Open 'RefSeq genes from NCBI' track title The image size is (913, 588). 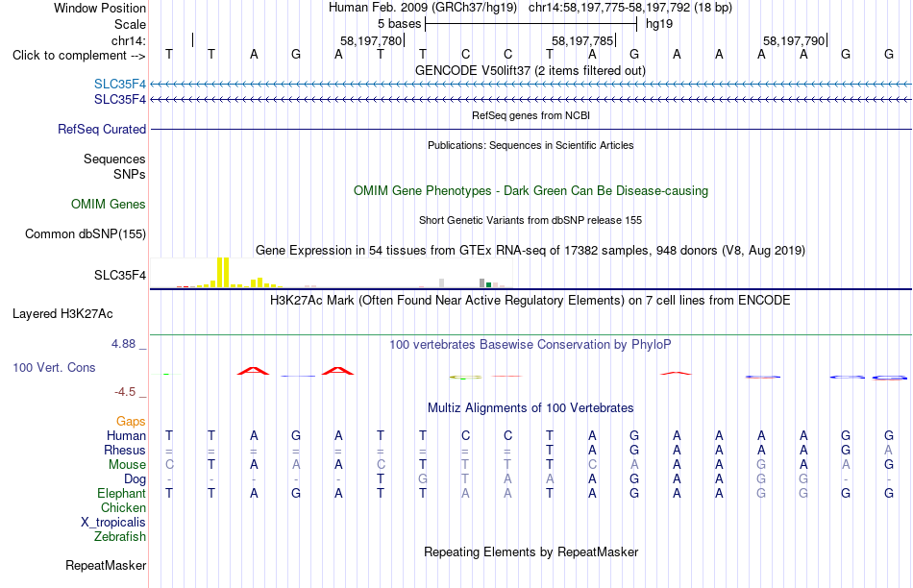tap(531, 115)
